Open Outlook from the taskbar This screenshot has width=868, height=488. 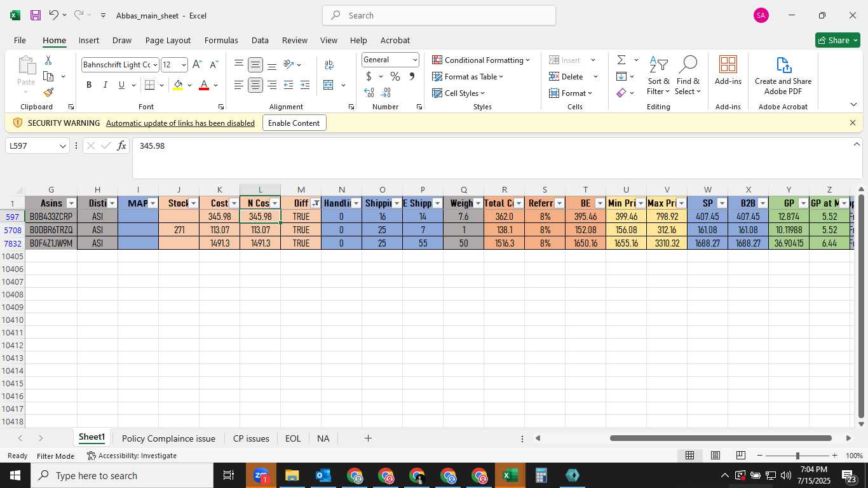pyautogui.click(x=323, y=475)
